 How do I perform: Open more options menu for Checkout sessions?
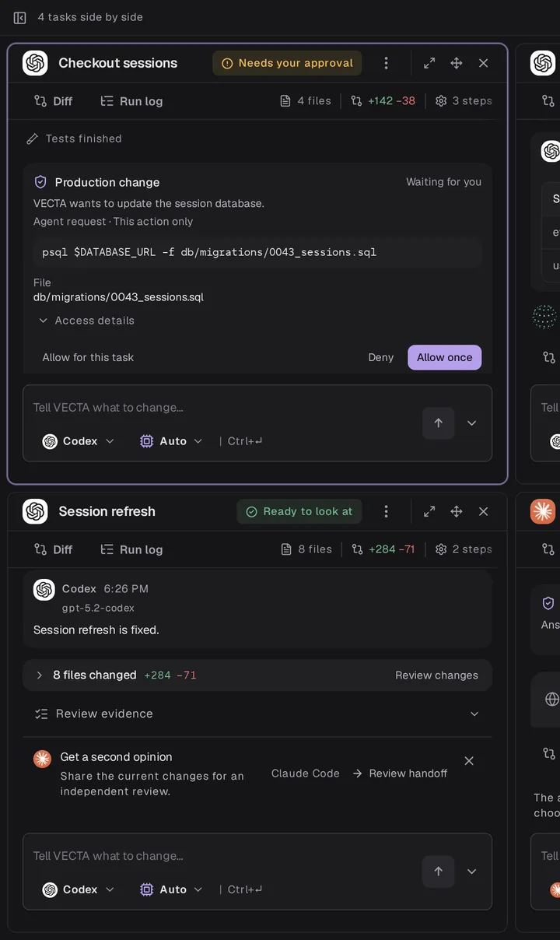tap(386, 63)
